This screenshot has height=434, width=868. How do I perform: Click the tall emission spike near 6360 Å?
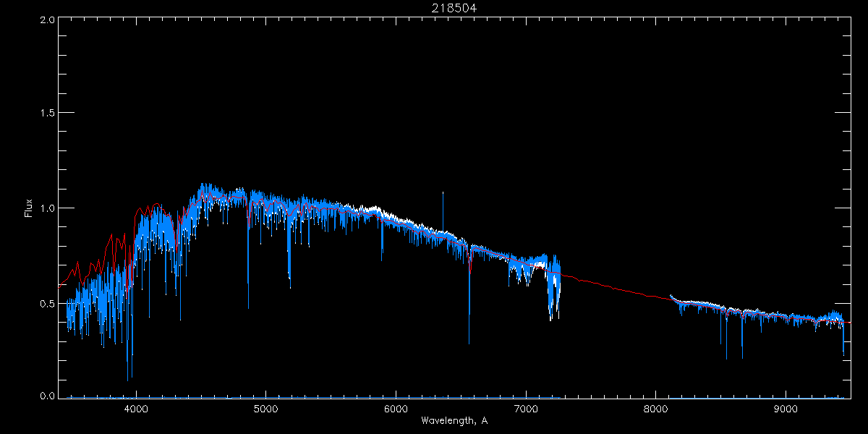point(443,211)
